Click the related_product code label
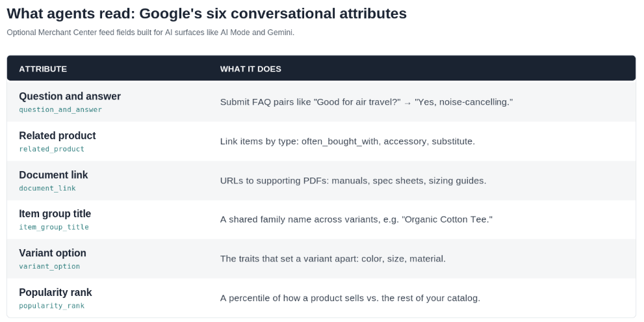This screenshot has width=644, height=322. [52, 149]
